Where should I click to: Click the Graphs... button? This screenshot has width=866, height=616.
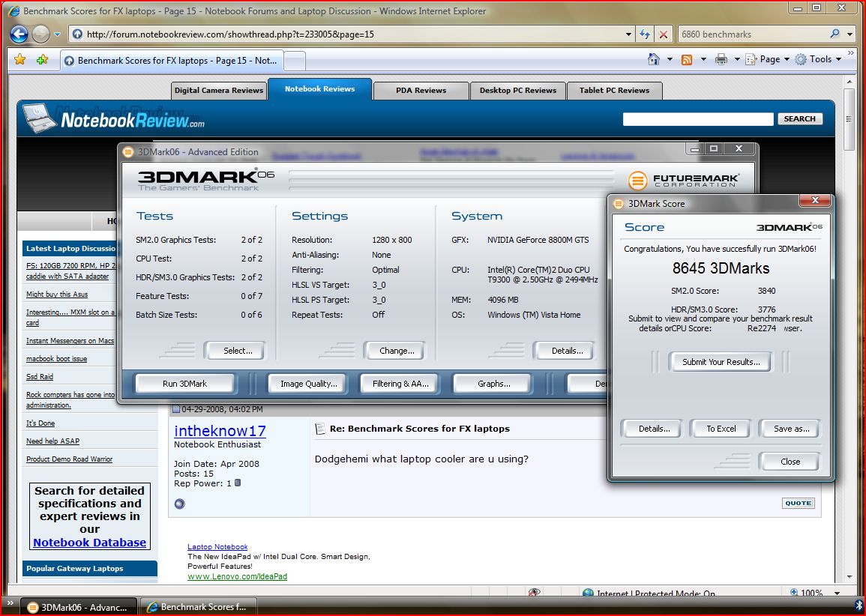coord(492,384)
